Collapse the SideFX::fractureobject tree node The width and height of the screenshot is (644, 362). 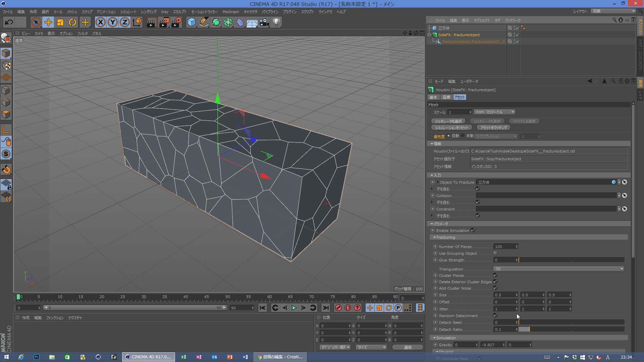click(x=429, y=35)
